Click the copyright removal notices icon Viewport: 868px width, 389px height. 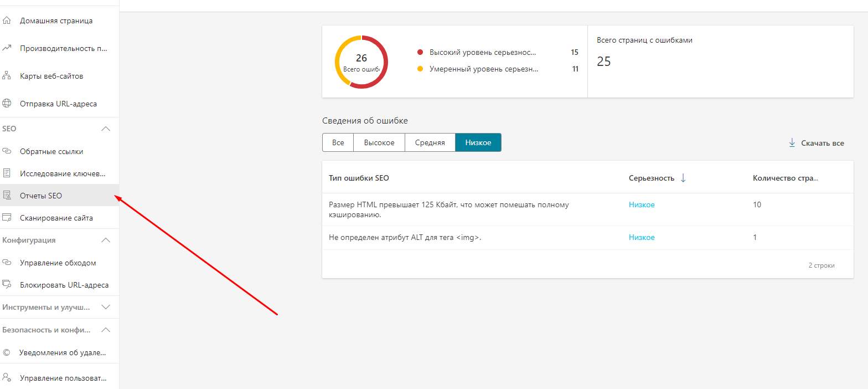[7, 352]
